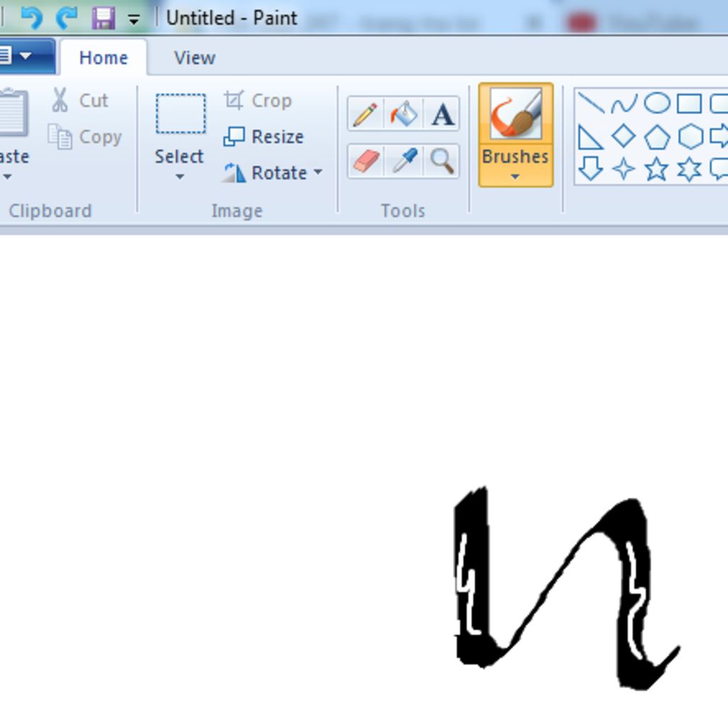This screenshot has height=722, width=728.
Task: Click the Paste clipboard icon
Action: 13,113
